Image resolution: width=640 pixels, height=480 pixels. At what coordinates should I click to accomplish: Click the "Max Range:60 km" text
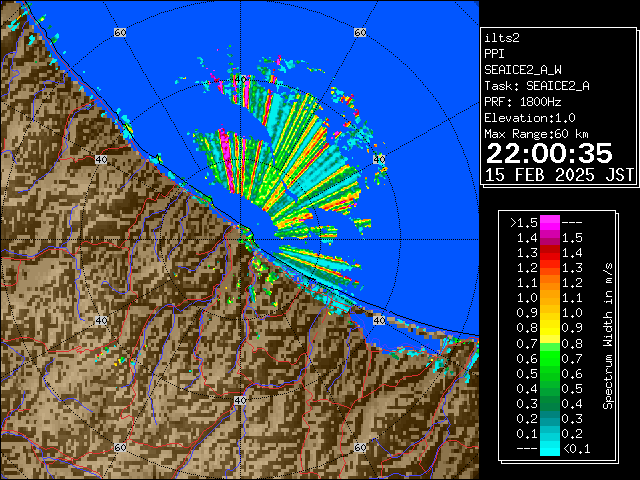(536, 134)
